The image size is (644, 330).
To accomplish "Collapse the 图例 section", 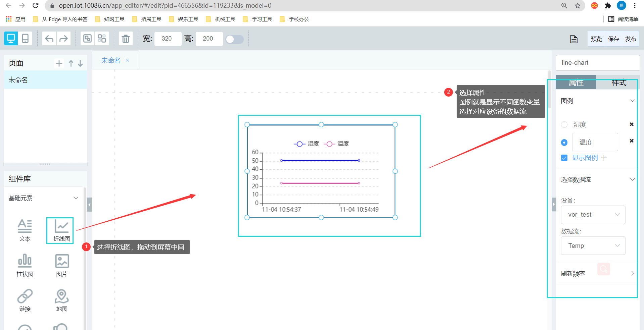I will click(x=632, y=101).
